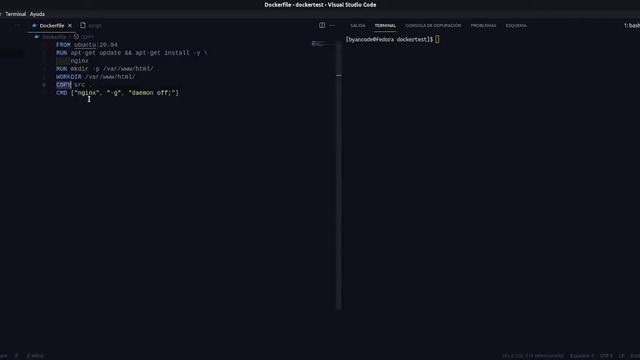Click the cursor position entry in the status bar
This screenshot has width=640, height=360.
[533, 356]
